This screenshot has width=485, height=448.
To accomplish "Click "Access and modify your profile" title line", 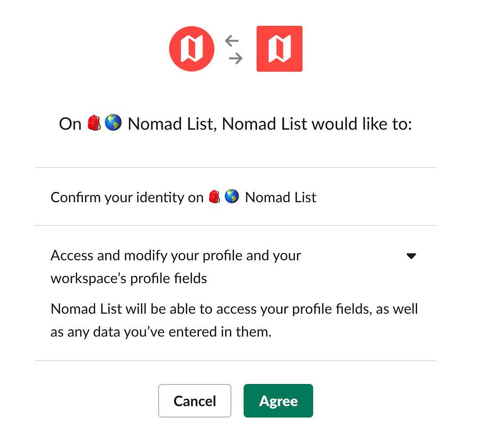I will pyautogui.click(x=176, y=256).
